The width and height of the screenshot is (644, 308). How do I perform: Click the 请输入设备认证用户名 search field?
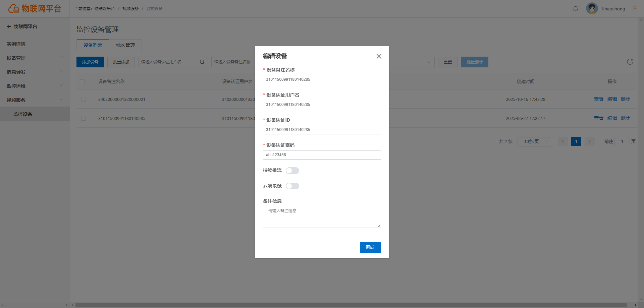173,62
